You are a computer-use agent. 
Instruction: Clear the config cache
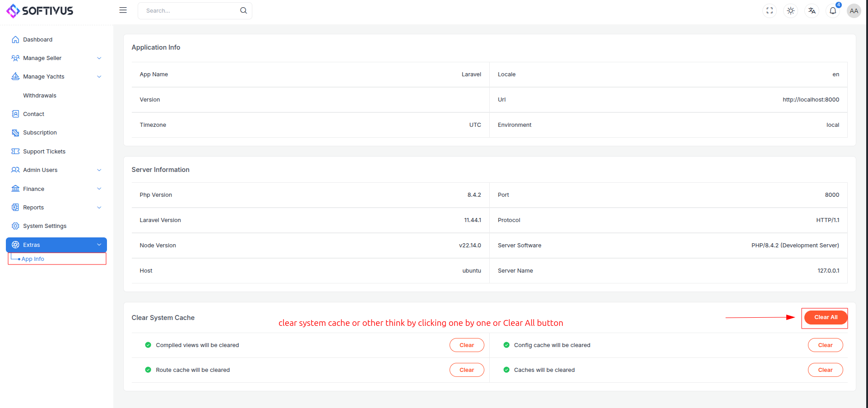pos(825,345)
